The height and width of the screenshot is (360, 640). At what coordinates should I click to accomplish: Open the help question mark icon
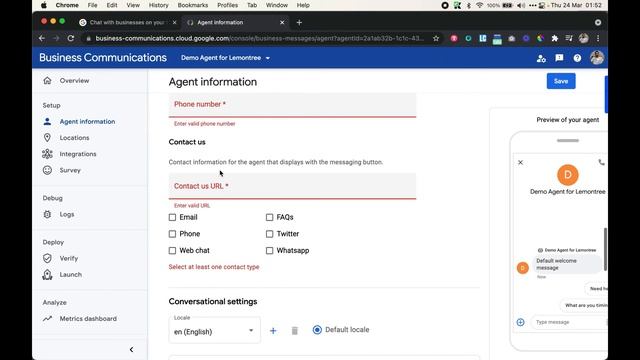tap(577, 58)
